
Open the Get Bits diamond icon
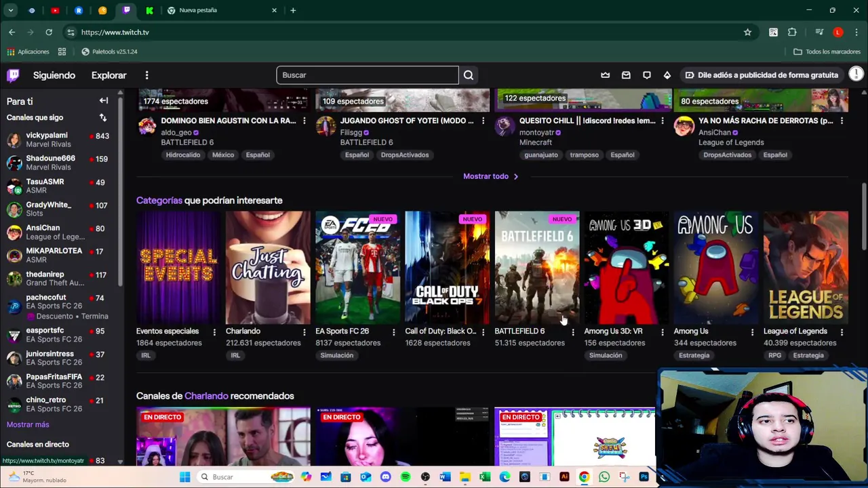click(x=667, y=75)
